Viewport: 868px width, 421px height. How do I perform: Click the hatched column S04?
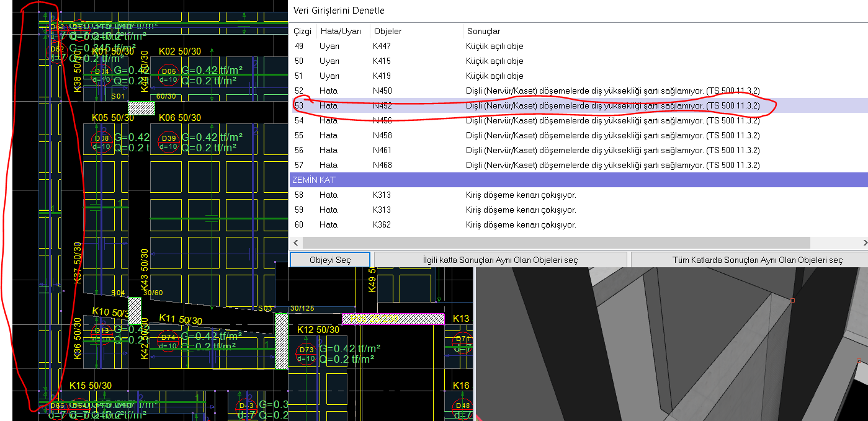135,306
